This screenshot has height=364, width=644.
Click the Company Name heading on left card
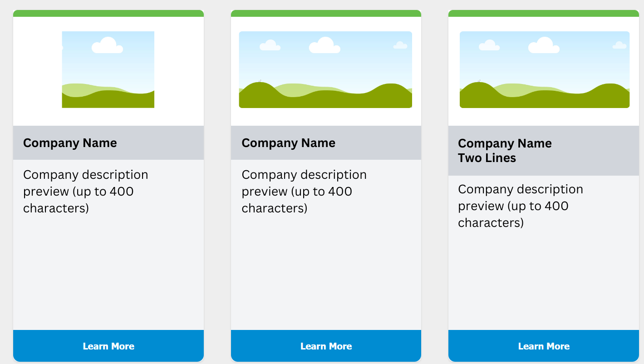[70, 143]
